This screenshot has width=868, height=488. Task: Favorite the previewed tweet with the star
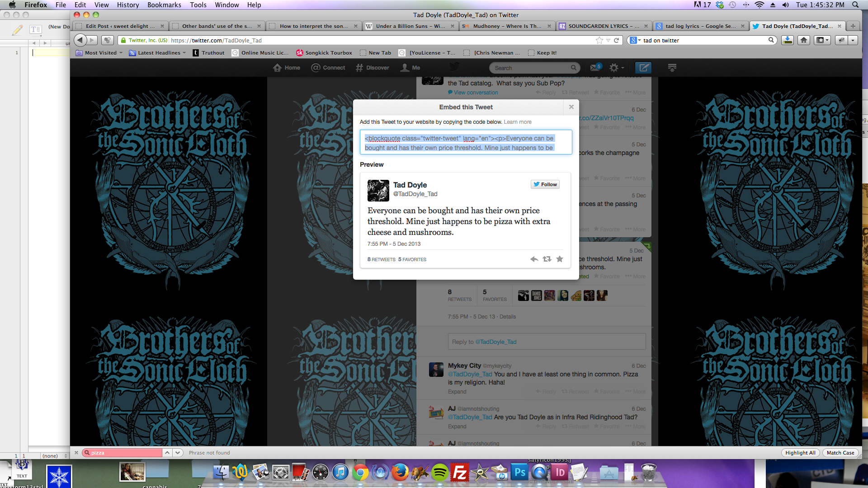[x=560, y=259]
